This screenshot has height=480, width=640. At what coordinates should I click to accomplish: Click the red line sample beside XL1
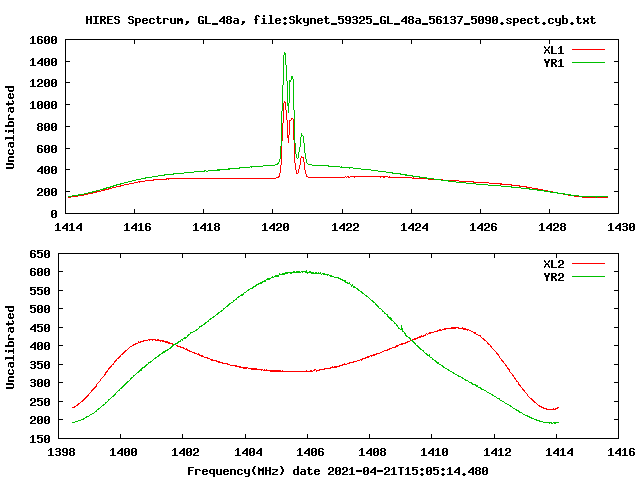pos(588,50)
